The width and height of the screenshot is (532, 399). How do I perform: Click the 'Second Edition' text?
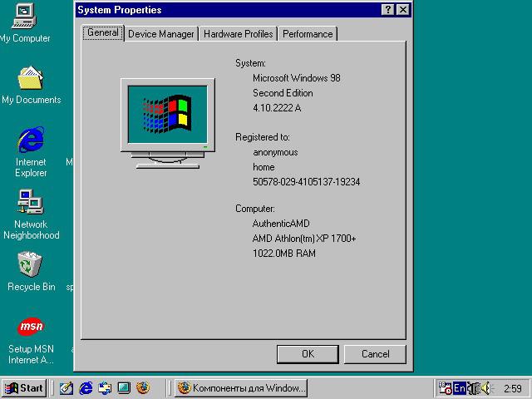[x=283, y=93]
